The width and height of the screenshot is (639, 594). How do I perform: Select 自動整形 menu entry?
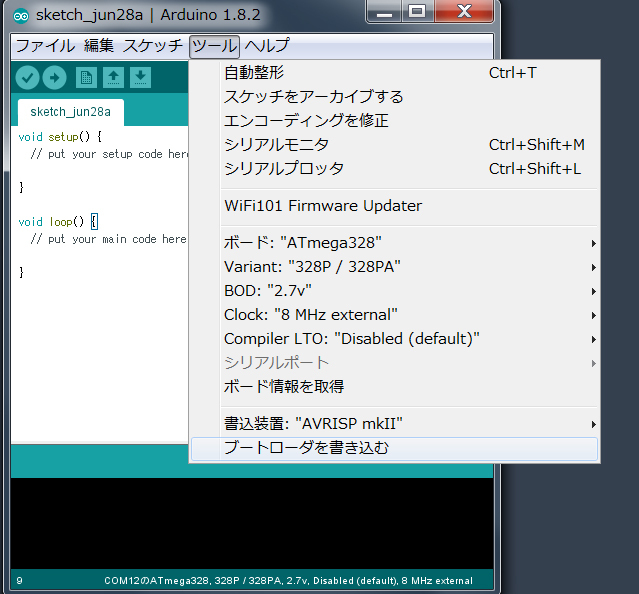pyautogui.click(x=394, y=73)
